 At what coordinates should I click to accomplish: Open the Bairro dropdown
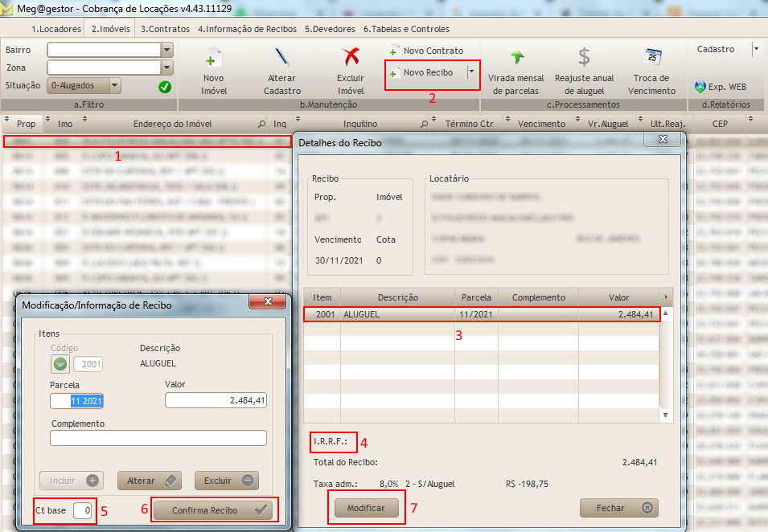165,49
